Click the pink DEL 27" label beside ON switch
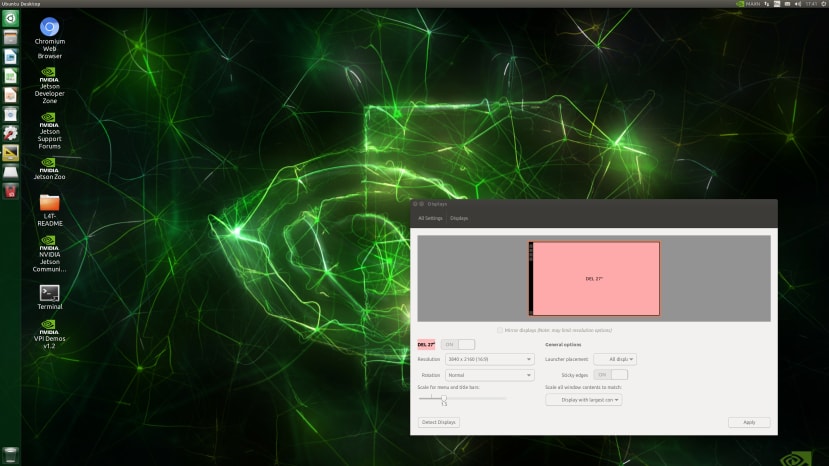 426,344
